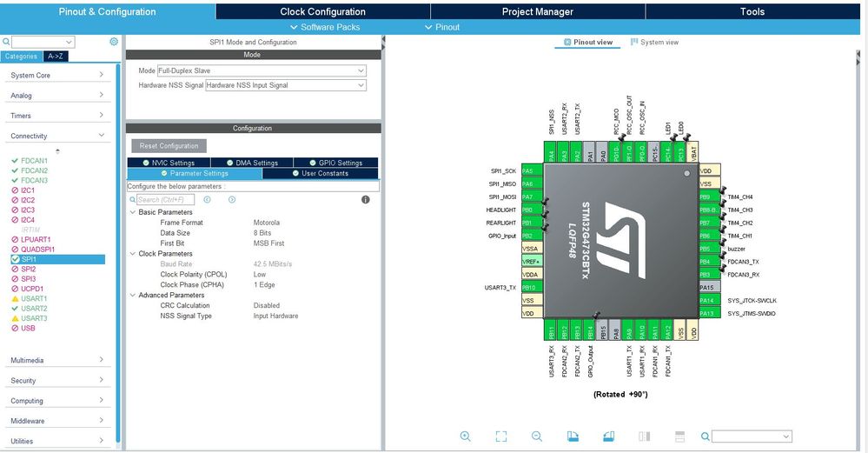
Task: Click the PA8 grey pin on bottom edge
Action: tap(615, 330)
